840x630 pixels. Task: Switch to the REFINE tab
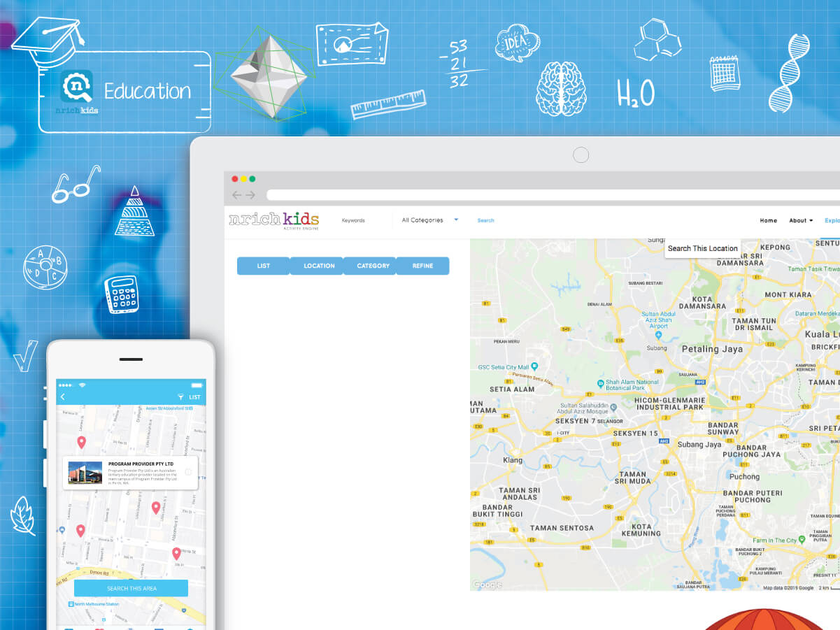[x=422, y=266]
